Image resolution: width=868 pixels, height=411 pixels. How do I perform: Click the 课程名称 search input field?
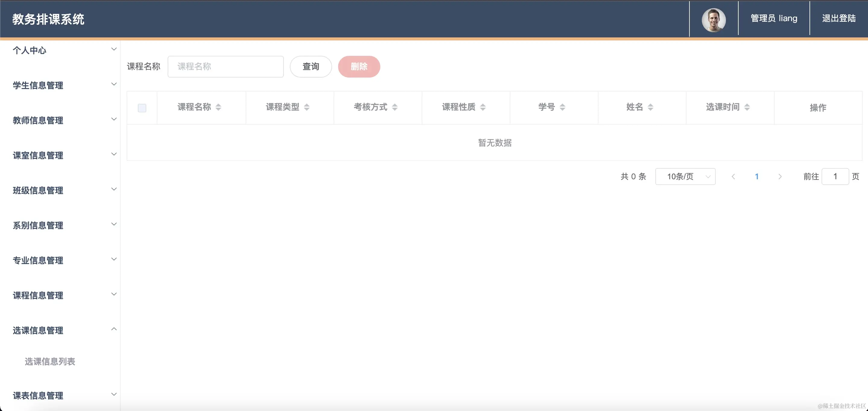pos(225,67)
